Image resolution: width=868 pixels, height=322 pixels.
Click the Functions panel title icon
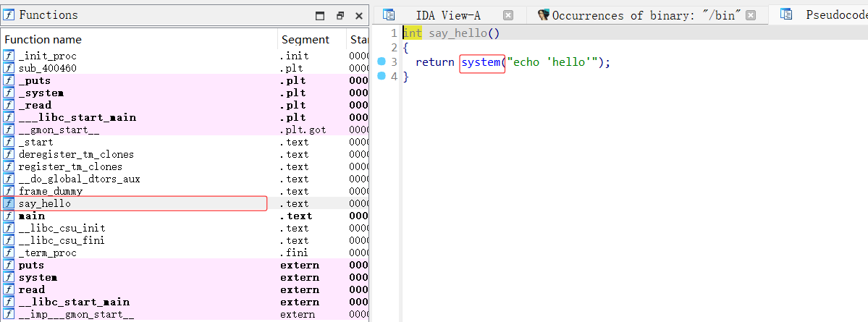tap(9, 14)
